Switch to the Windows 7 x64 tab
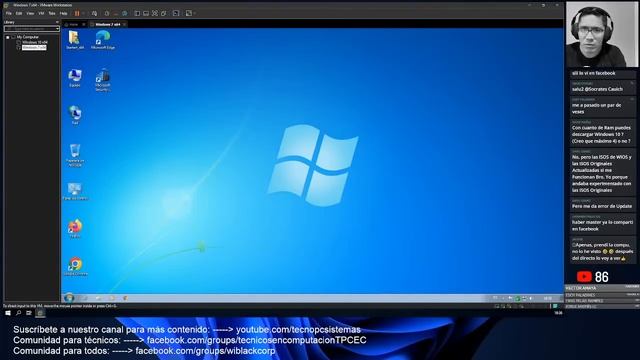This screenshot has width=640, height=360. (x=107, y=24)
